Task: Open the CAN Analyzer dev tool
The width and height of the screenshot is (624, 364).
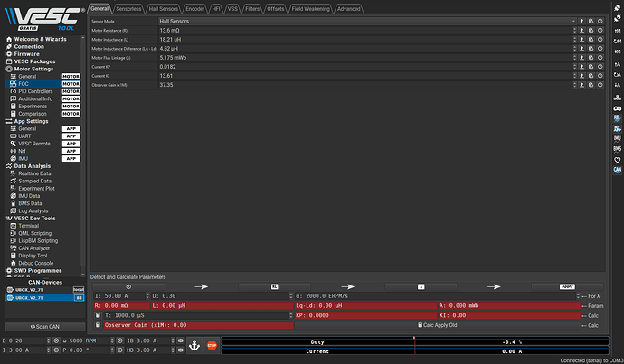Action: pyautogui.click(x=39, y=247)
